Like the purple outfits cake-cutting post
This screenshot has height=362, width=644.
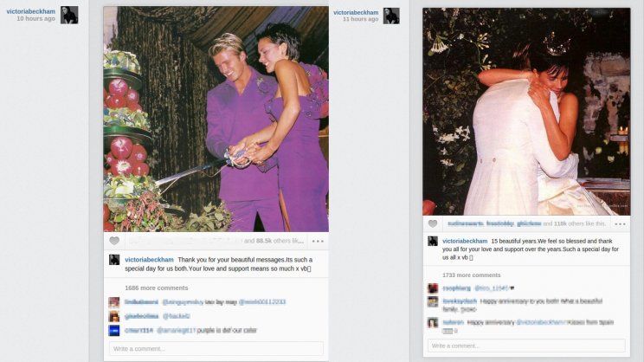pyautogui.click(x=114, y=242)
